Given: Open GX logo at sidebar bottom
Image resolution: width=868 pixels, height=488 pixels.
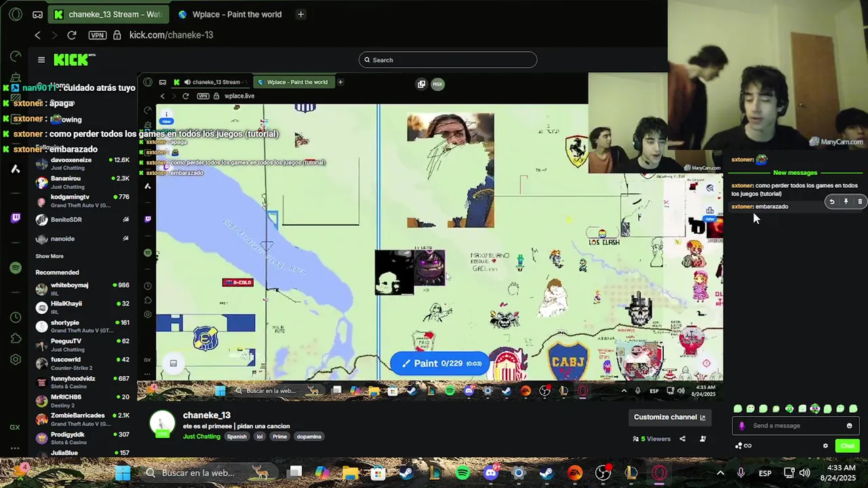Looking at the screenshot, I should [x=15, y=427].
